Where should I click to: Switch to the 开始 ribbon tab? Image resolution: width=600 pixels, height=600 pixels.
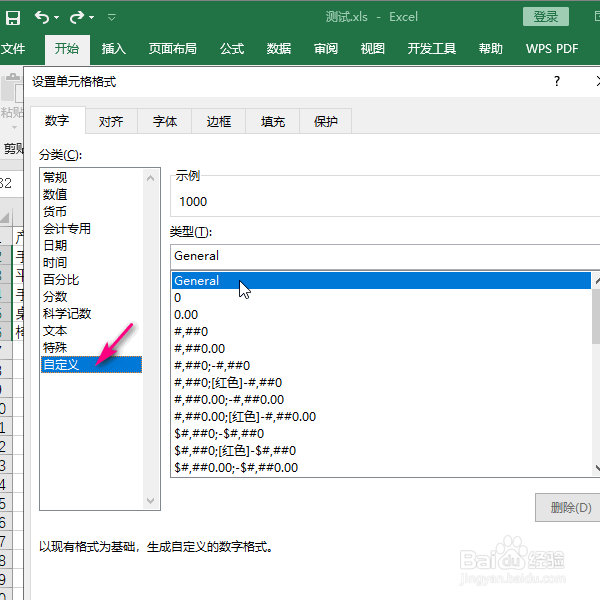coord(67,49)
